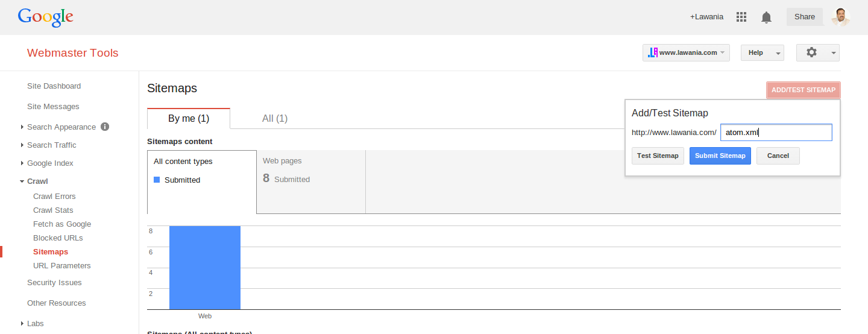This screenshot has width=868, height=334.
Task: Open the Google apps grid icon
Action: (x=742, y=17)
